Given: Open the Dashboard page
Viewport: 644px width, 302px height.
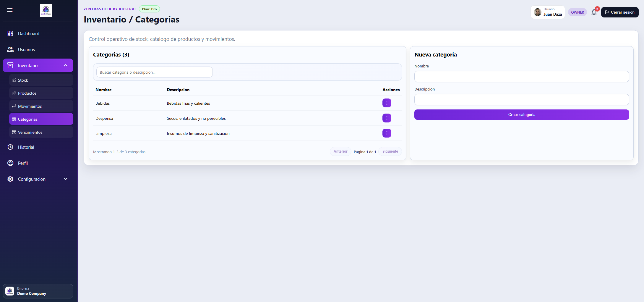Looking at the screenshot, I should [38, 34].
